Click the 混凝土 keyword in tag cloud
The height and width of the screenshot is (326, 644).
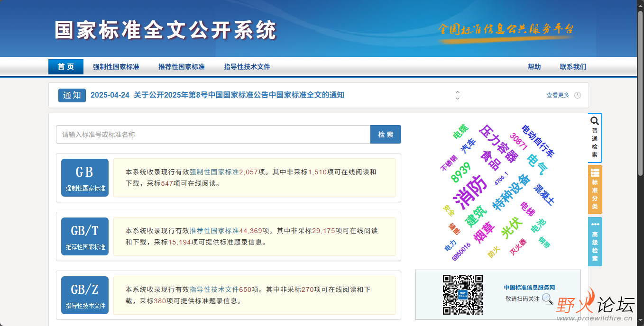544,195
